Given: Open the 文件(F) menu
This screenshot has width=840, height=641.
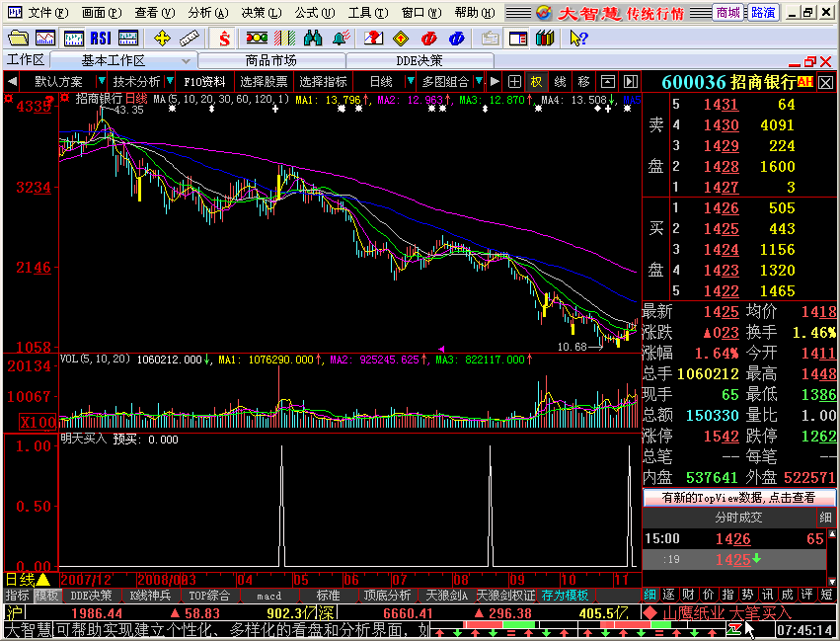Looking at the screenshot, I should click(47, 12).
